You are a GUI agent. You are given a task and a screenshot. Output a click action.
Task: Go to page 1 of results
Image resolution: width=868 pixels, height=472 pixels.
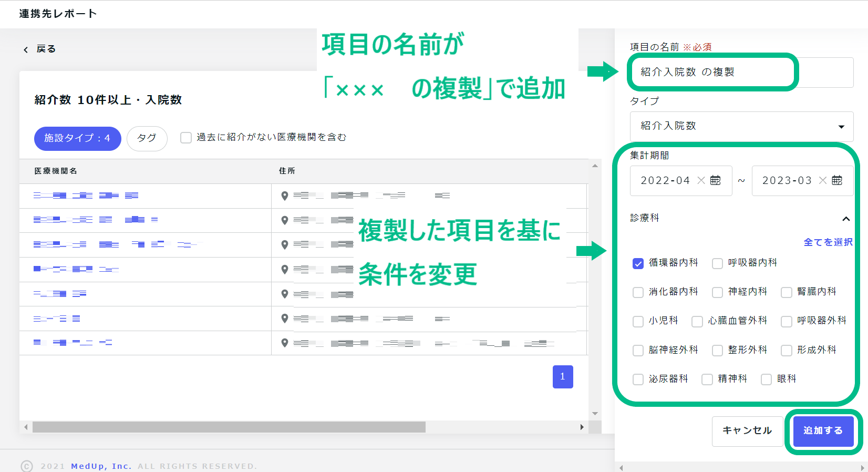[x=563, y=377]
